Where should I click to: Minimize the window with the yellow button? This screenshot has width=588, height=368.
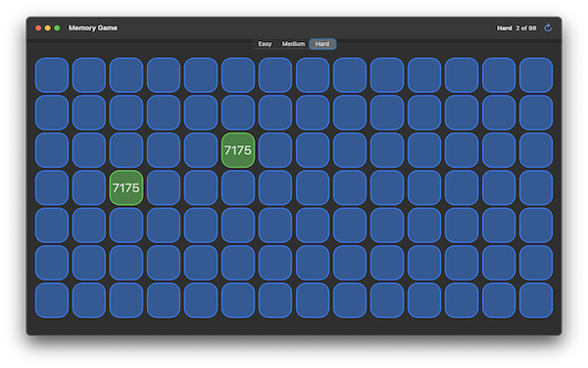[x=48, y=28]
